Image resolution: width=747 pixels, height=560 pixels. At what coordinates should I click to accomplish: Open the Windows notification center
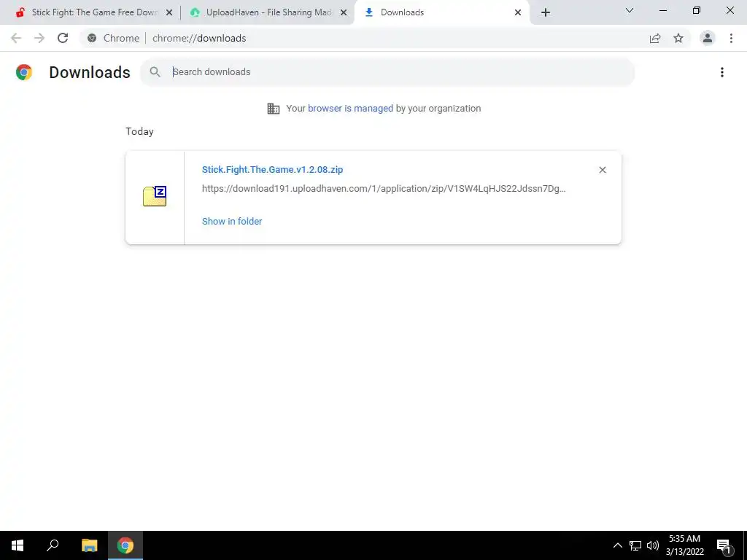(x=724, y=545)
